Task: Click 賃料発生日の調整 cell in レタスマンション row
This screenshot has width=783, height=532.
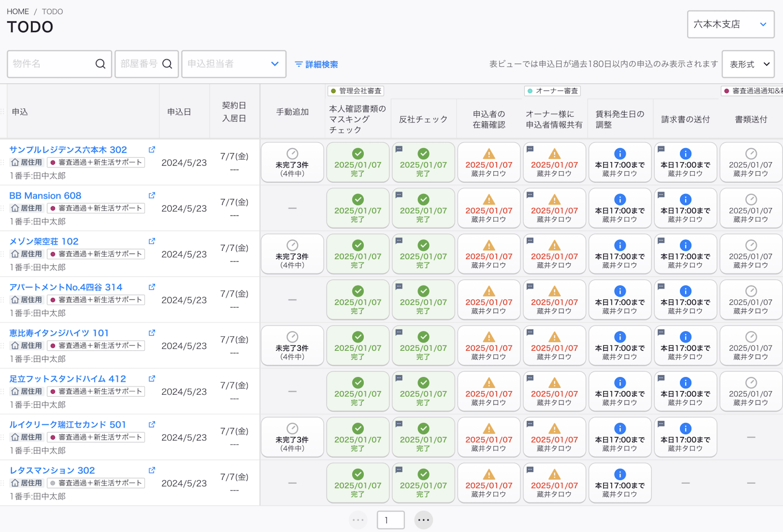Action: [x=620, y=483]
